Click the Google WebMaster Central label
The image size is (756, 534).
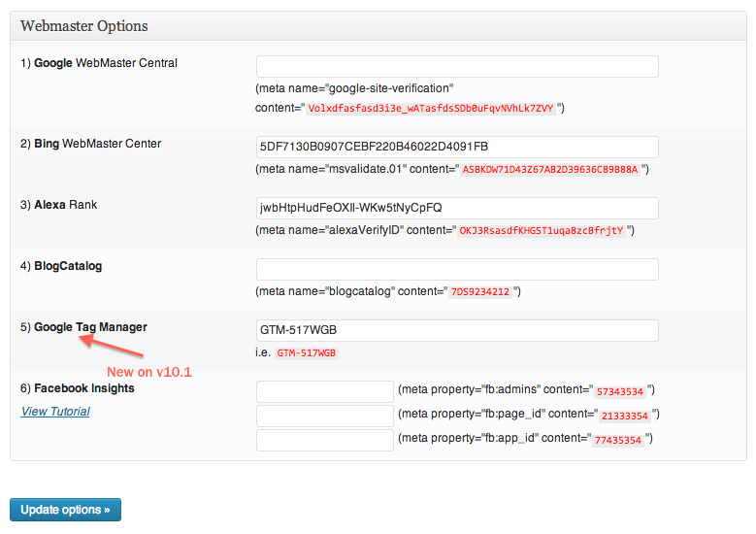99,63
